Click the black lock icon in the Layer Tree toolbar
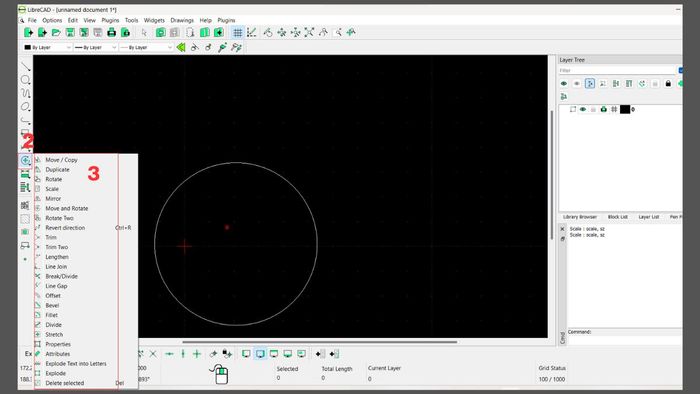 (668, 83)
